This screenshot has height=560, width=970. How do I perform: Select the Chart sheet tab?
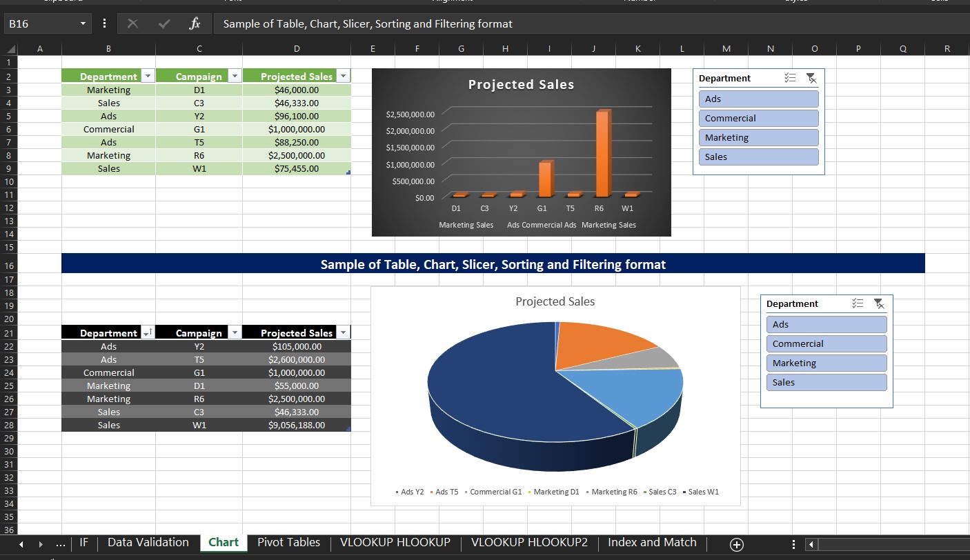point(224,543)
